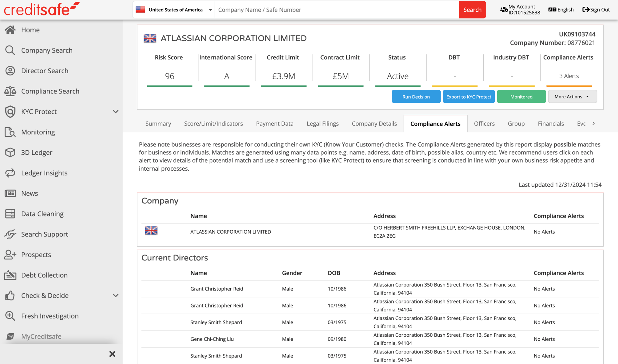Open Ledger Insights

[44, 173]
